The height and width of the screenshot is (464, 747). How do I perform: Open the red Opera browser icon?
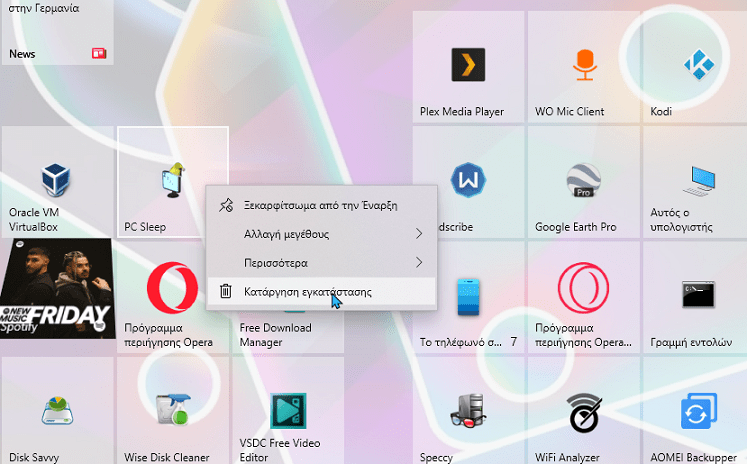pos(172,288)
